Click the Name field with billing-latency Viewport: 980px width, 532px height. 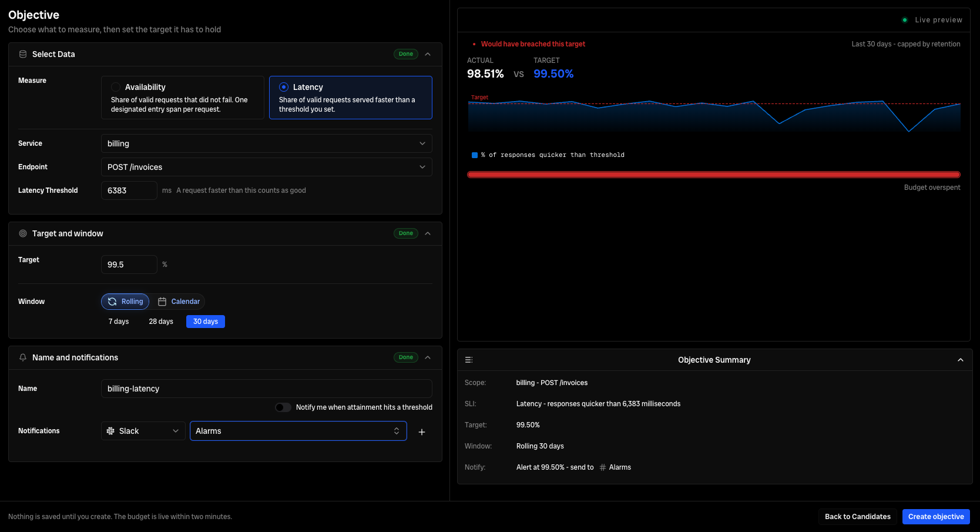tap(267, 389)
